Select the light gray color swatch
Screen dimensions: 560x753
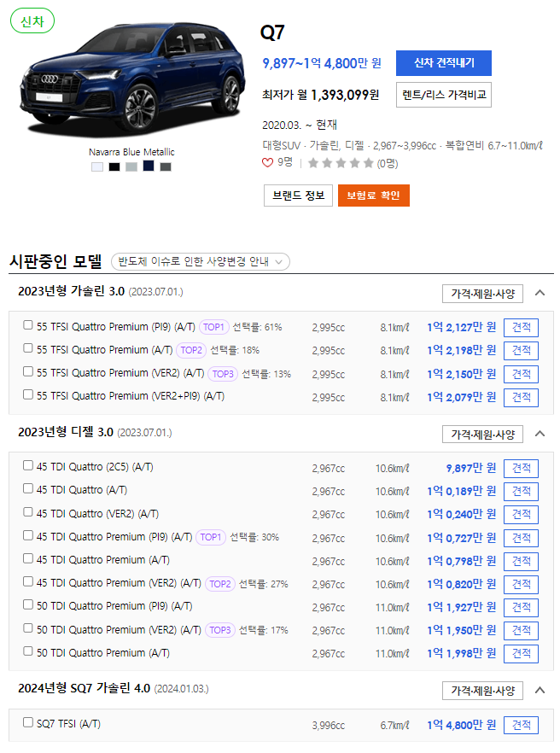(x=131, y=166)
